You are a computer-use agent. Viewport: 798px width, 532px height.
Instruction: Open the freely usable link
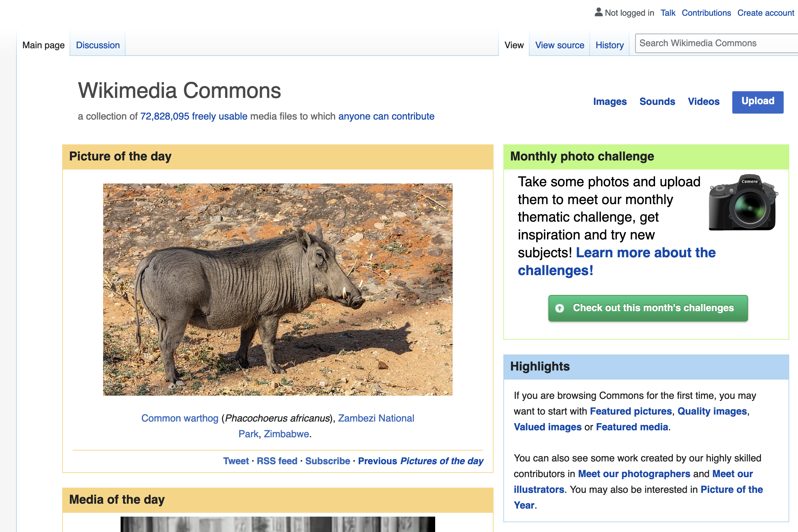pyautogui.click(x=220, y=116)
